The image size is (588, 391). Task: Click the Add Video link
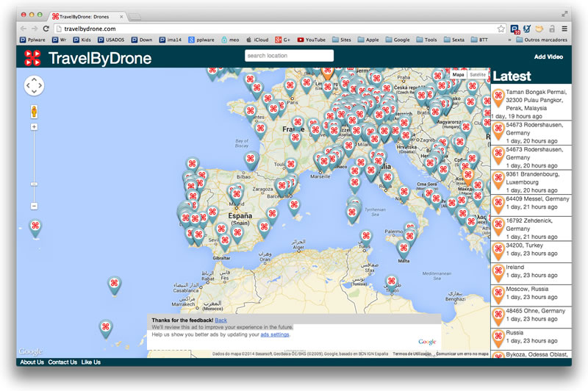(x=548, y=57)
